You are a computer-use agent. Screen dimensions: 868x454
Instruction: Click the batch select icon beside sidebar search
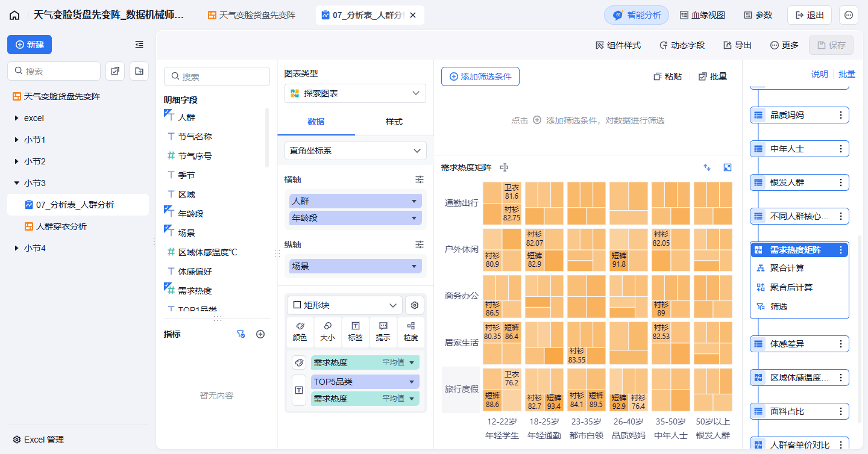[115, 71]
